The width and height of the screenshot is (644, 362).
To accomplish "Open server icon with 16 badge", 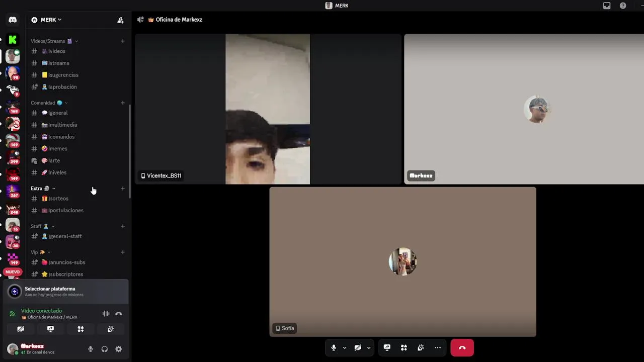I will click(13, 225).
